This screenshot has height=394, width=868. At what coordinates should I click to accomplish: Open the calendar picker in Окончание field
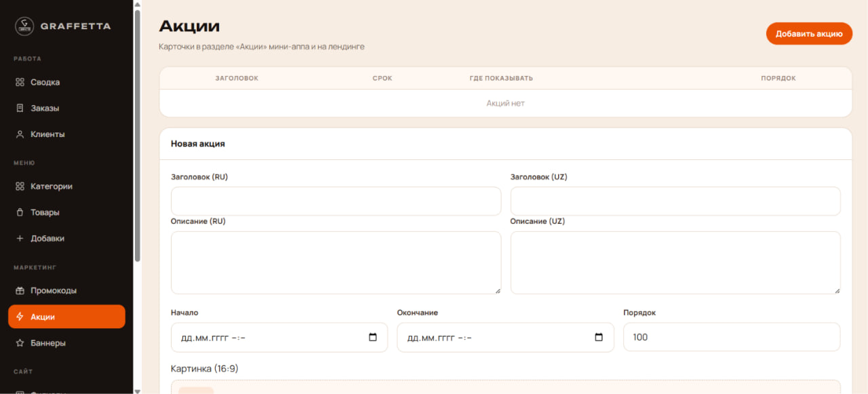pos(598,337)
